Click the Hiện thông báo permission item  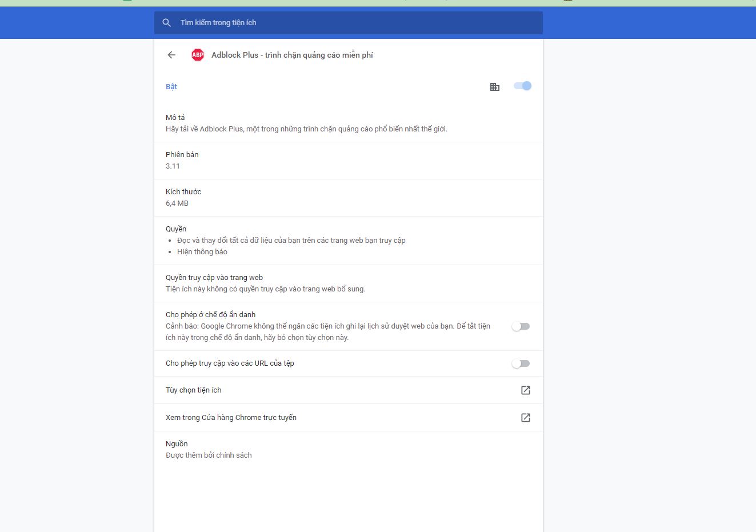202,252
